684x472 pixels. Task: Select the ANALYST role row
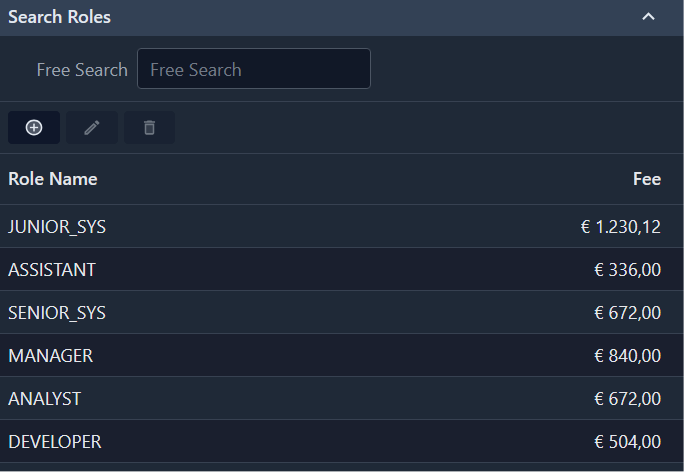coord(45,399)
